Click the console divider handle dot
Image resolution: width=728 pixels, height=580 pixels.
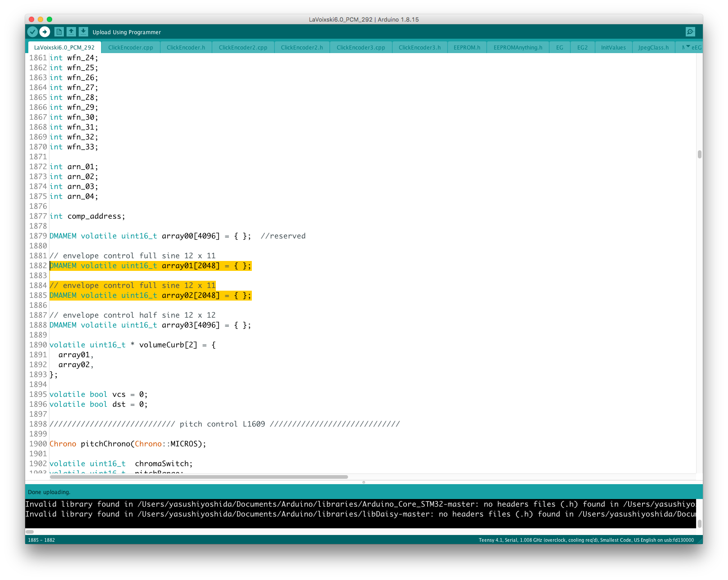coord(364,482)
